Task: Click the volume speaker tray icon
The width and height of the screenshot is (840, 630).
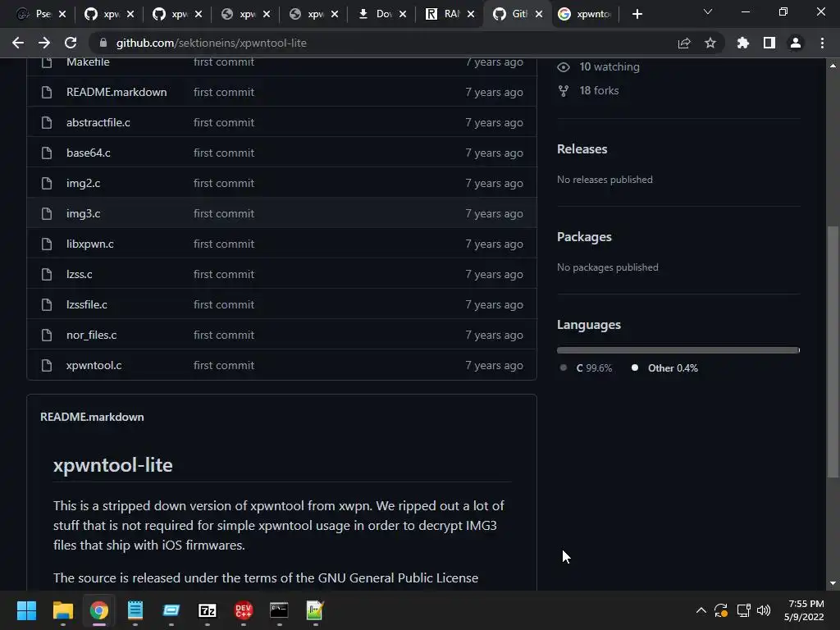Action: [x=764, y=610]
